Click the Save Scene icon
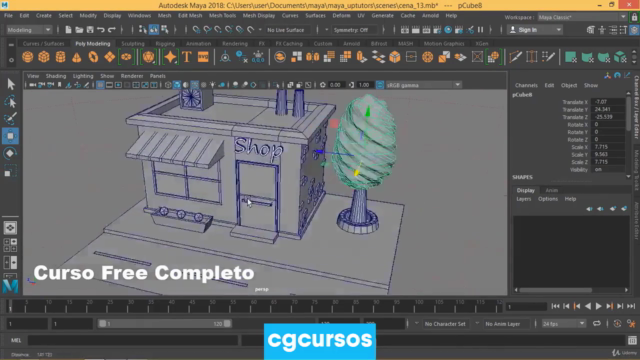This screenshot has width=640, height=360. (x=90, y=30)
